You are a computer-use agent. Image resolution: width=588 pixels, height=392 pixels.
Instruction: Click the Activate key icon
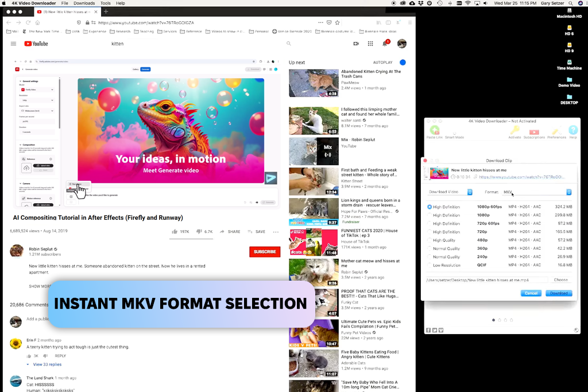(514, 130)
